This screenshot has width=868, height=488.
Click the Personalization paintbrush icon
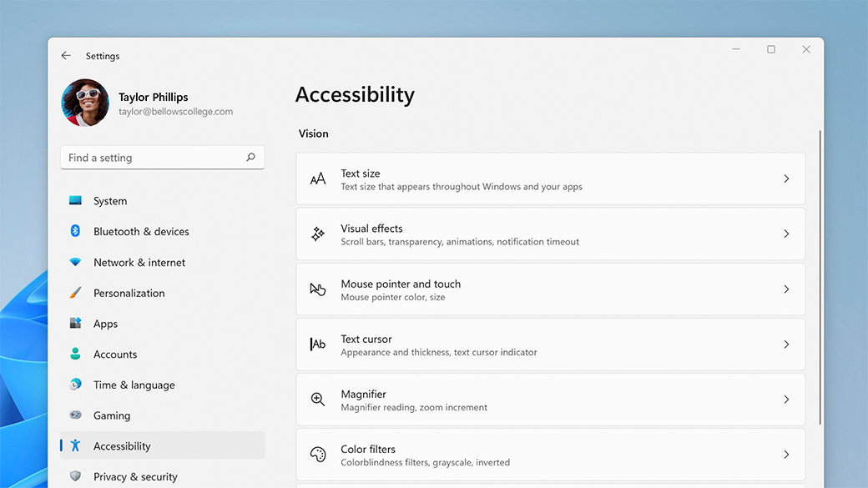(x=75, y=292)
